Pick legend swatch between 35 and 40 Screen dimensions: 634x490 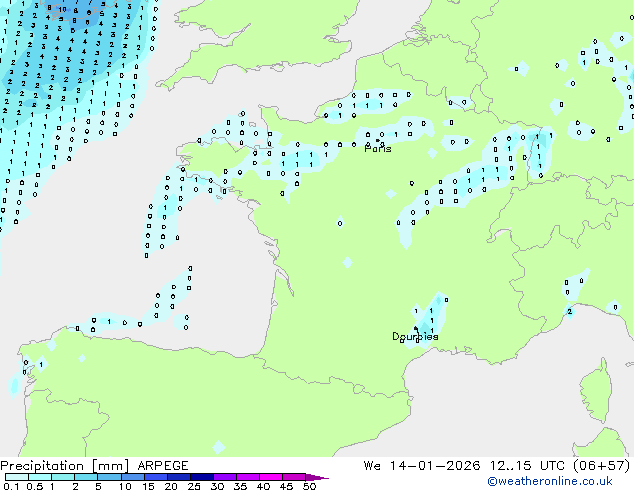pos(247,477)
